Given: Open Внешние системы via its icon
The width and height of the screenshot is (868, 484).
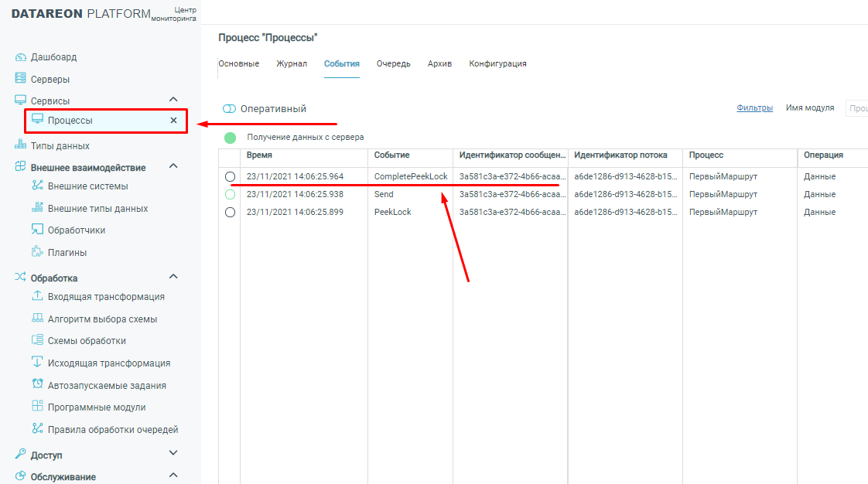Looking at the screenshot, I should tap(37, 186).
